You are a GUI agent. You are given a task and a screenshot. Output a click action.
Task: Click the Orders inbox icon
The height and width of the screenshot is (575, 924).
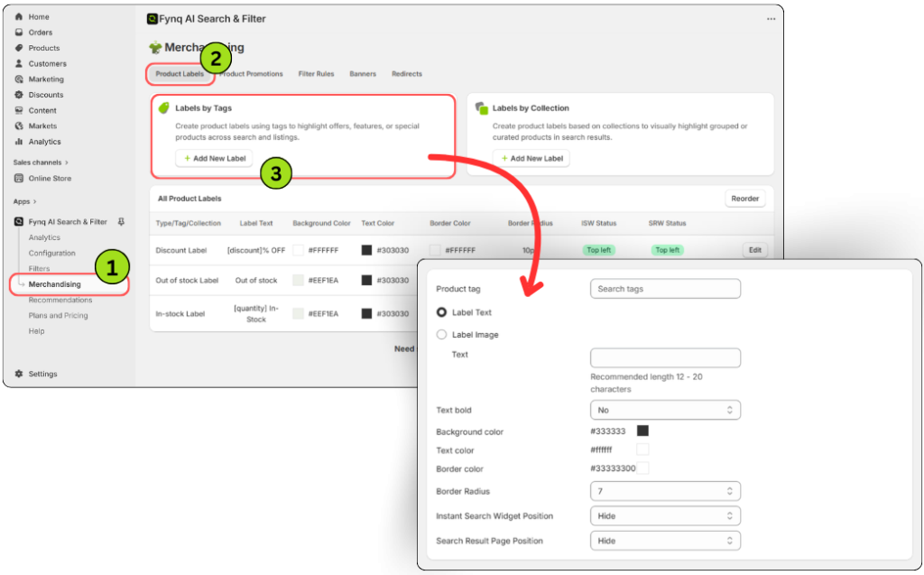pyautogui.click(x=19, y=32)
